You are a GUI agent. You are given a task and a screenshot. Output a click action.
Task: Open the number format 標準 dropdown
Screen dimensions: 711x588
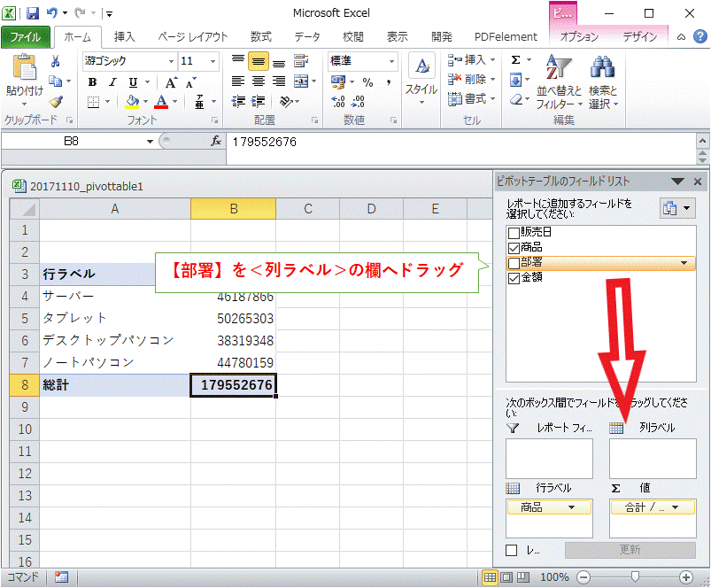coord(391,61)
